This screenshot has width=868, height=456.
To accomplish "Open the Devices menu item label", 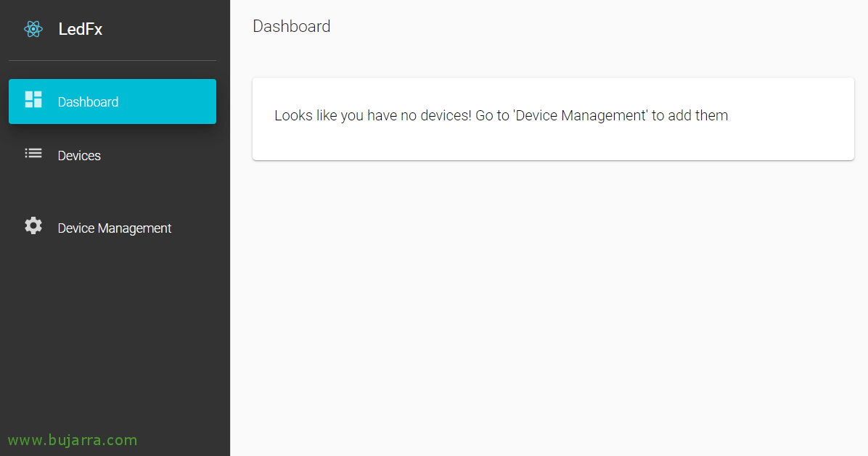I will [79, 156].
